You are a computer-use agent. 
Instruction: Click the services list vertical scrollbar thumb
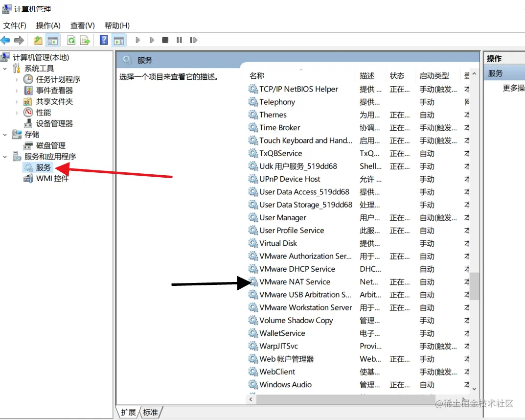[x=474, y=286]
